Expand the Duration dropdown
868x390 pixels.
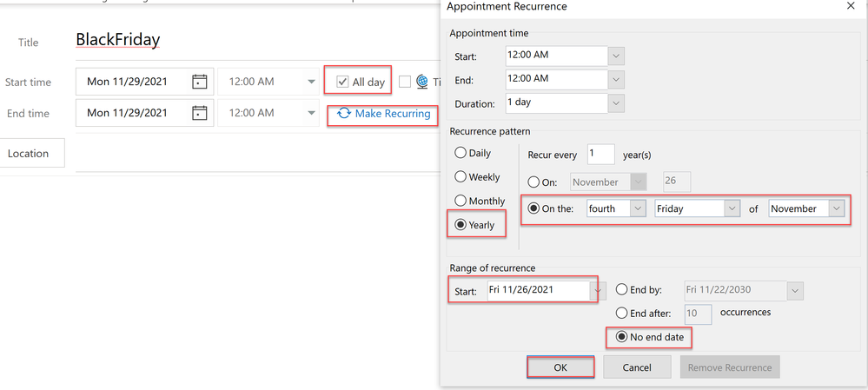(x=616, y=103)
